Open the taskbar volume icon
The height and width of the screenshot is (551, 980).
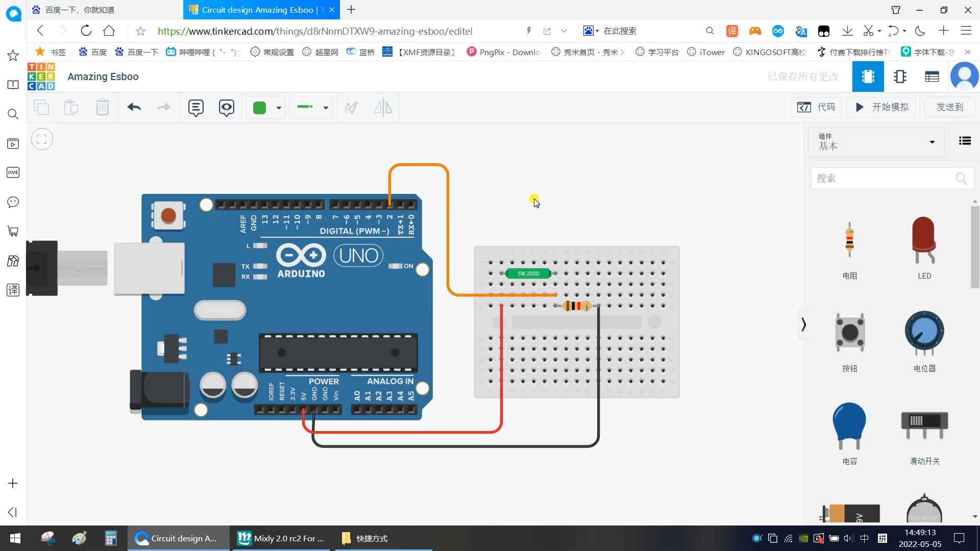pyautogui.click(x=848, y=538)
